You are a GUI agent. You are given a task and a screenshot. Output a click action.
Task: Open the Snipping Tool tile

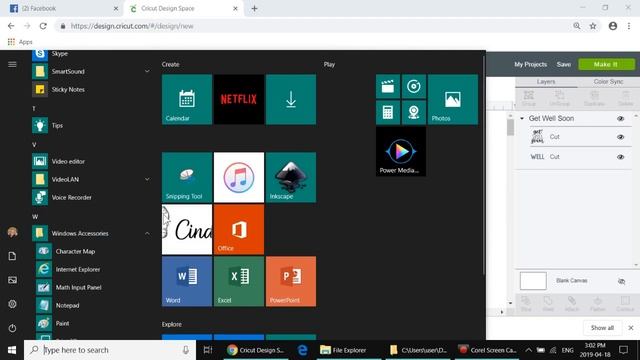tap(187, 177)
